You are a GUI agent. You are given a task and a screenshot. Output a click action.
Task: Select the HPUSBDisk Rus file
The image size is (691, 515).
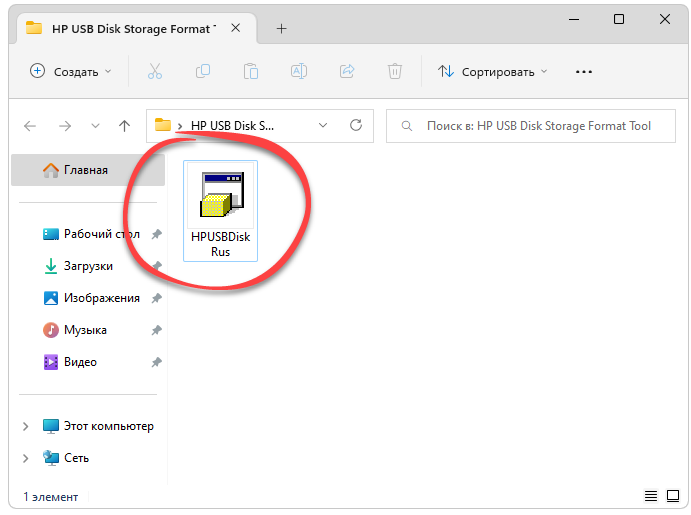pyautogui.click(x=220, y=211)
